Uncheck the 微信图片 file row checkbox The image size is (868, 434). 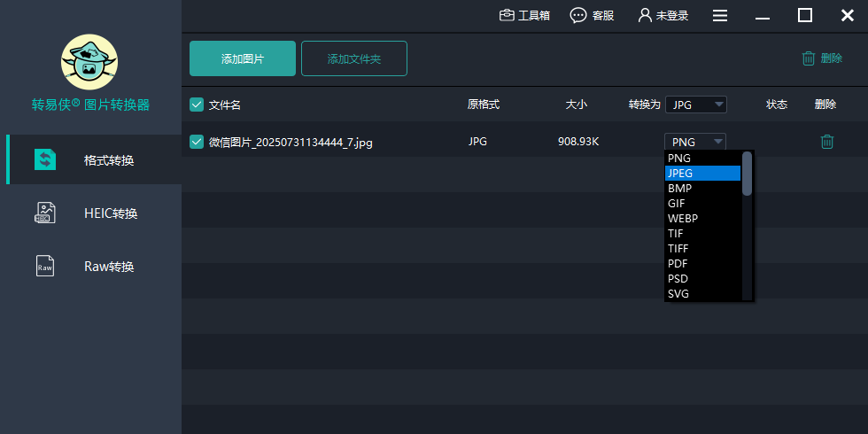pos(197,142)
